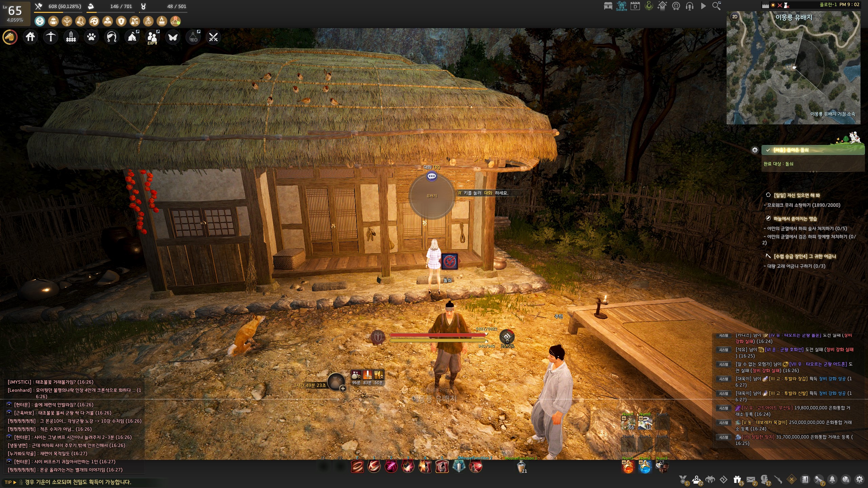
Task: Toggle minimap 2D view button
Action: [734, 17]
